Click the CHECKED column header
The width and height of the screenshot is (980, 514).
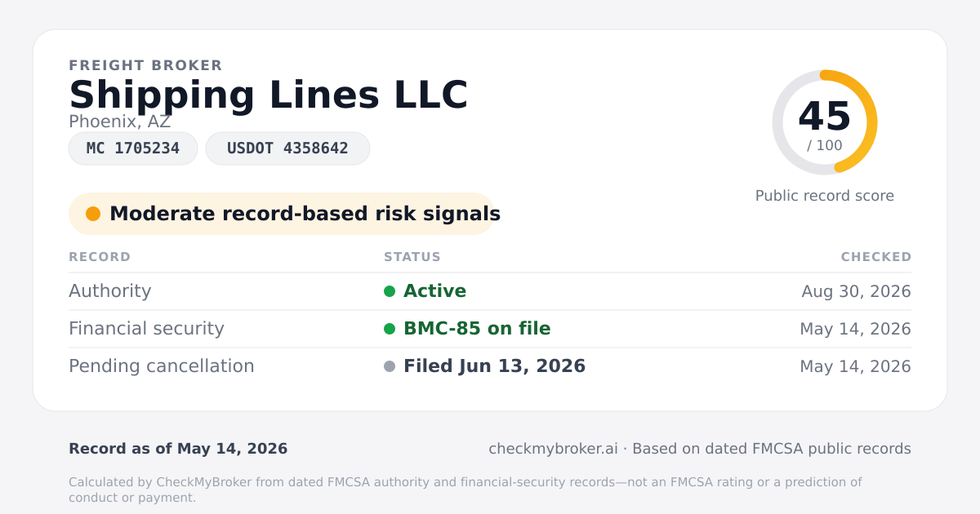point(876,257)
